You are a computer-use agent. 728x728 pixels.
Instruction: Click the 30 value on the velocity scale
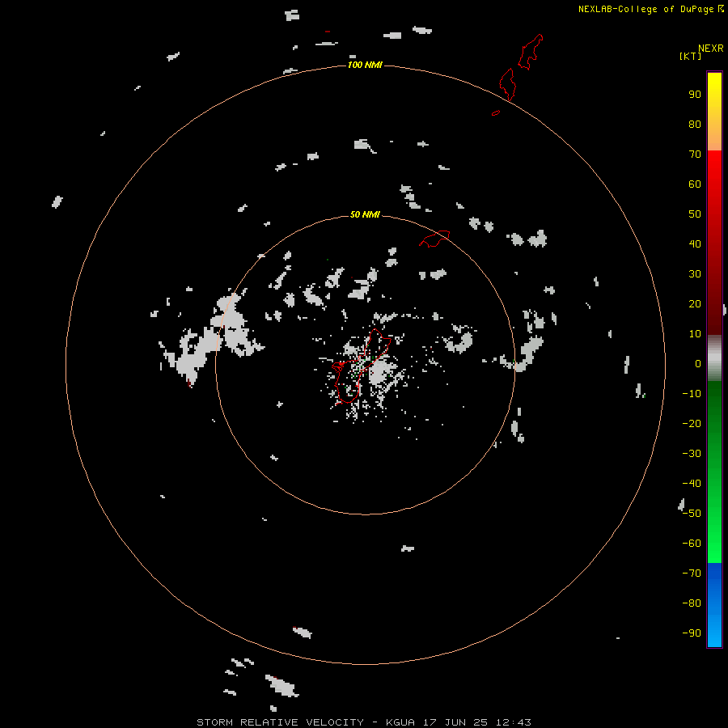point(695,274)
